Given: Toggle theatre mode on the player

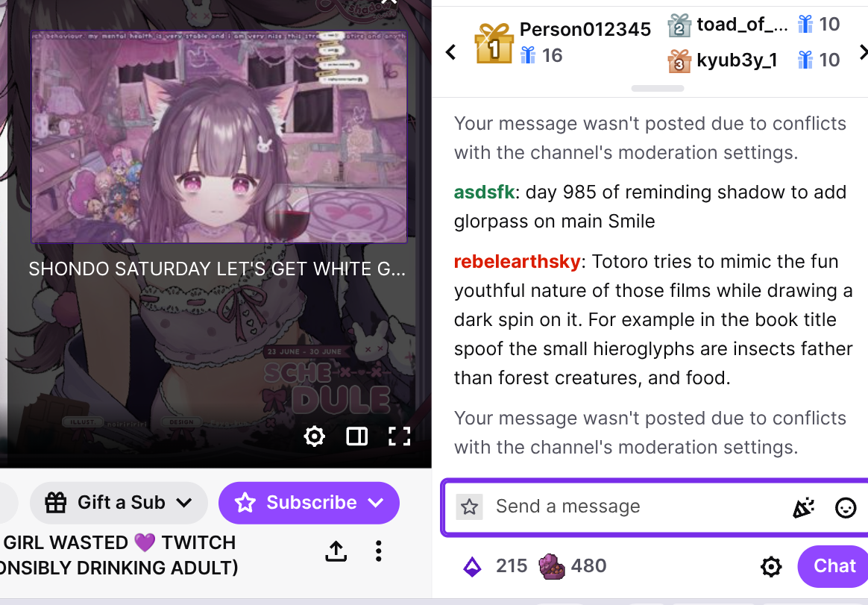Looking at the screenshot, I should click(x=357, y=436).
